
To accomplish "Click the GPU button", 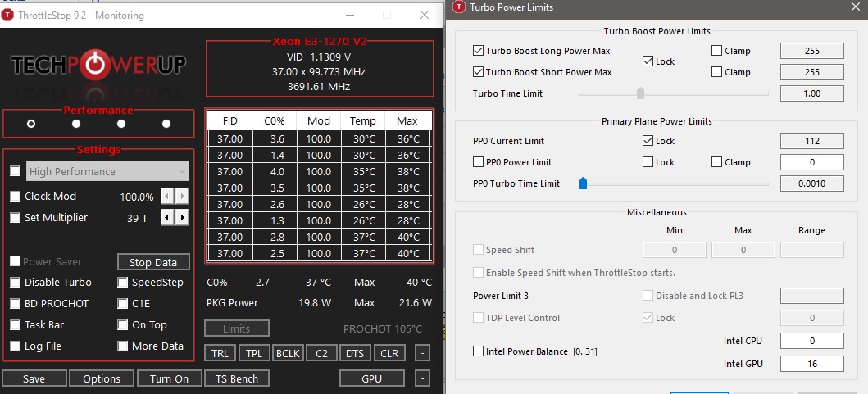I will pyautogui.click(x=371, y=378).
